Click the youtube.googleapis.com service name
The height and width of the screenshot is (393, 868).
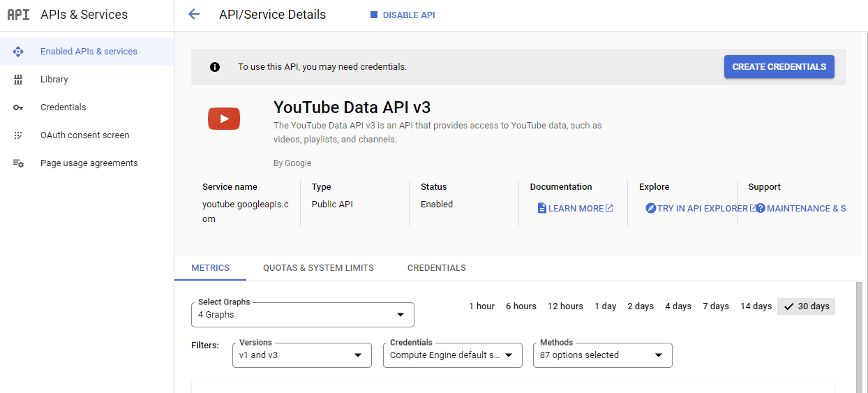(x=245, y=212)
